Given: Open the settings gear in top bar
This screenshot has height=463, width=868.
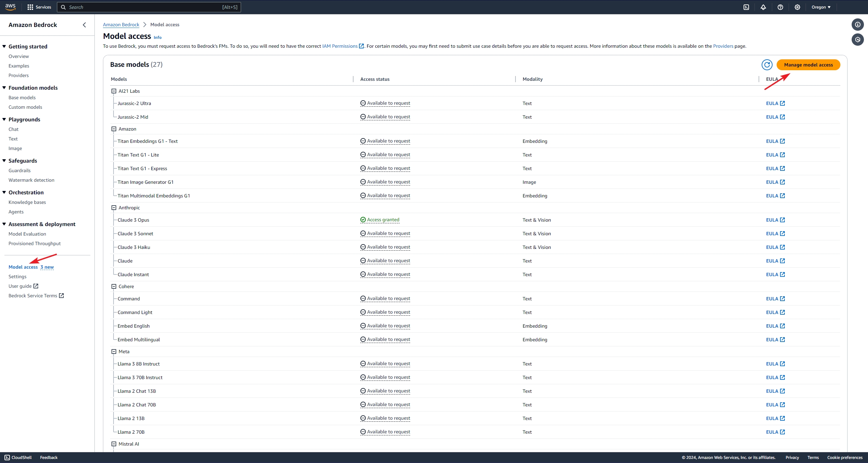Looking at the screenshot, I should 797,7.
